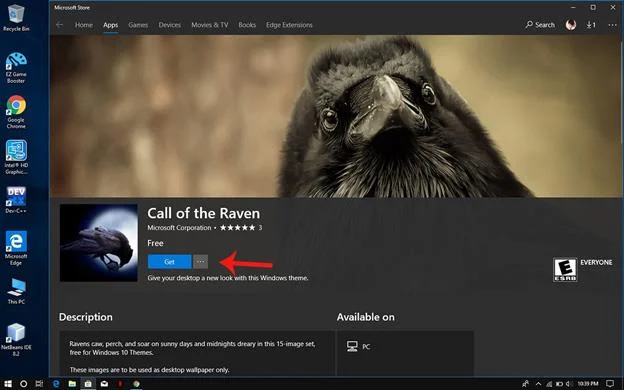Viewport: 624px width, 390px height.
Task: Open Search in the Store
Action: click(540, 25)
